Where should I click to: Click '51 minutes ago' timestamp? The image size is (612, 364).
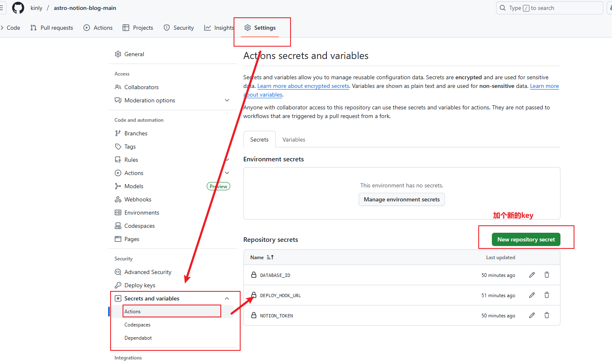[498, 295]
